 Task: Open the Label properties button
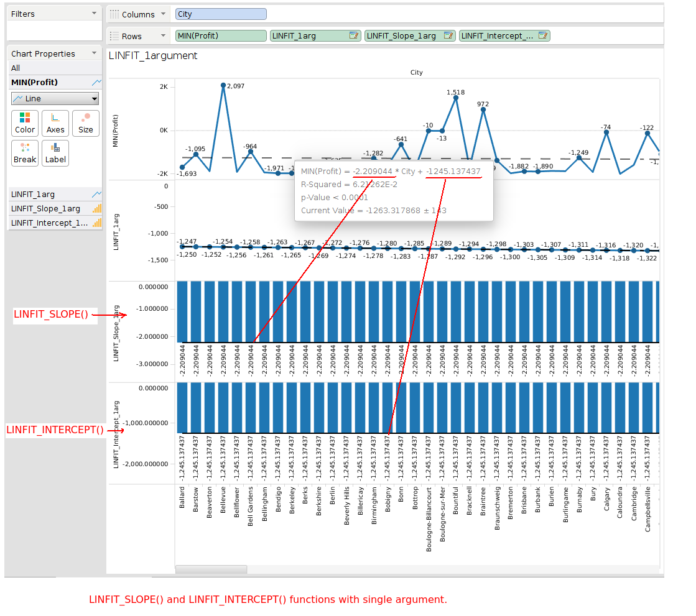[x=55, y=153]
